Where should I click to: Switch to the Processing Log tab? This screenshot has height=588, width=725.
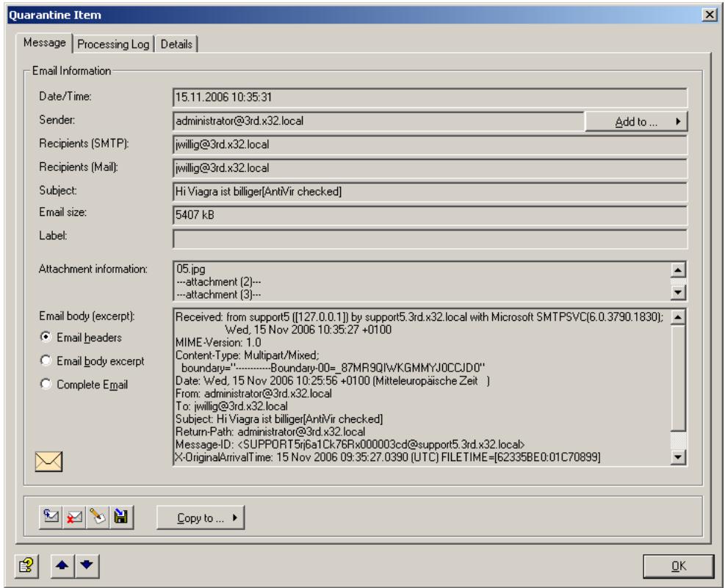pyautogui.click(x=113, y=44)
